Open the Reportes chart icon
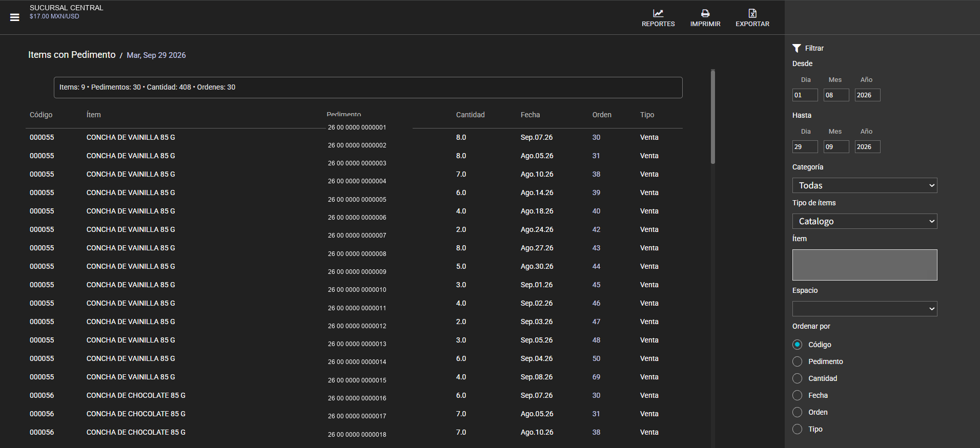The height and width of the screenshot is (448, 980). coord(658,13)
